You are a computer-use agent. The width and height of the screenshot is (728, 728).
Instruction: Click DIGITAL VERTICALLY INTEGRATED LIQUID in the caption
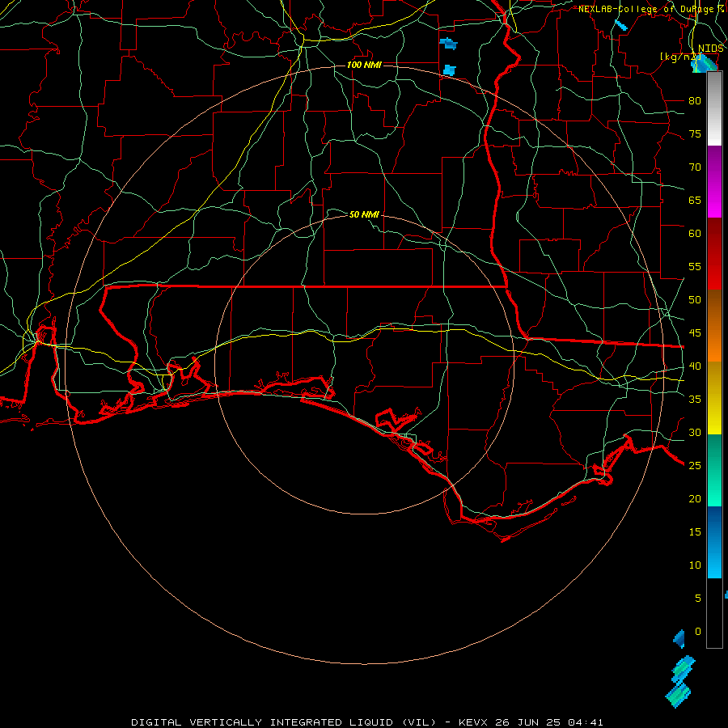263,722
